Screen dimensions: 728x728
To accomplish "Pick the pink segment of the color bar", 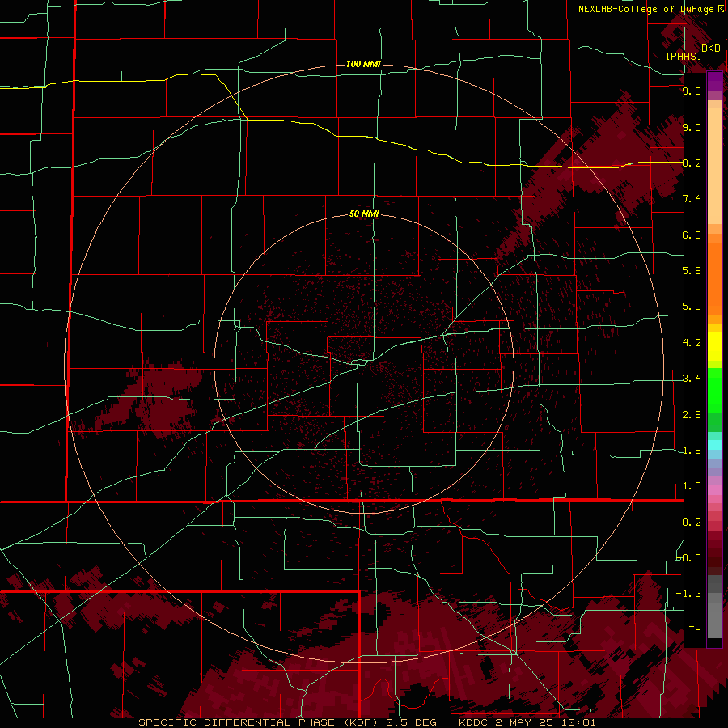I will [x=714, y=490].
